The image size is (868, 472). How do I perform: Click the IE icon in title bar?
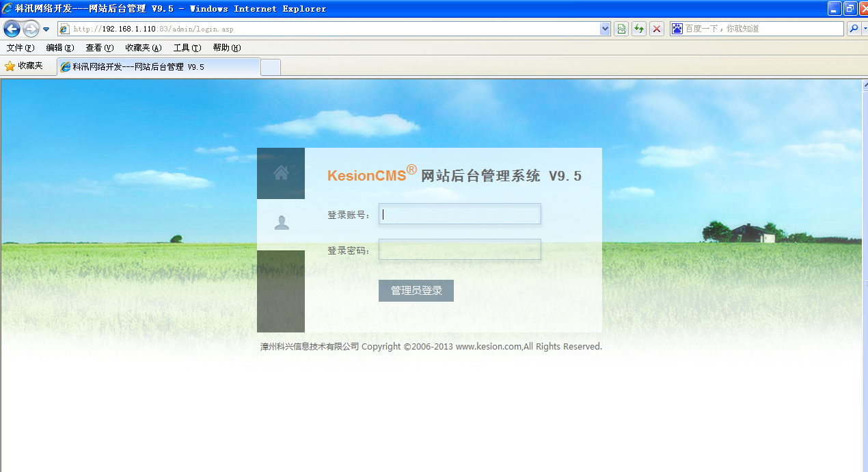tap(7, 9)
